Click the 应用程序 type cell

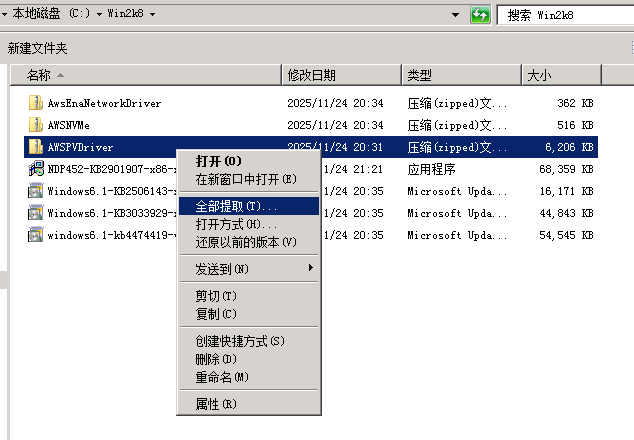tap(431, 169)
